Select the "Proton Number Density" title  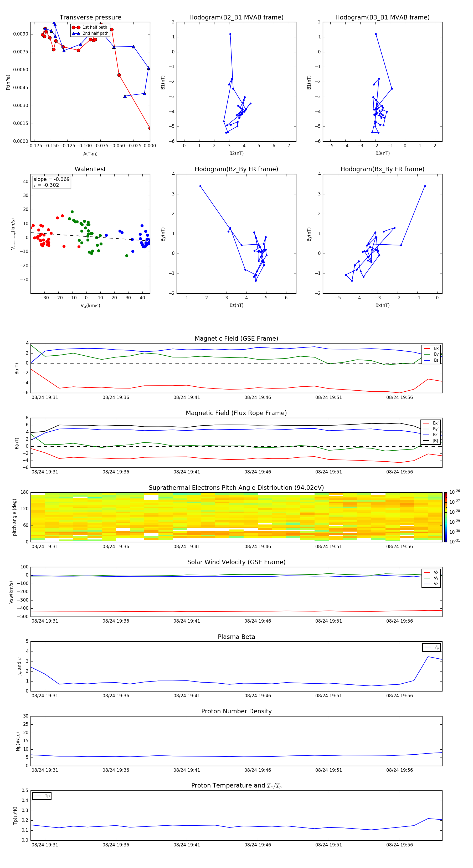236,712
